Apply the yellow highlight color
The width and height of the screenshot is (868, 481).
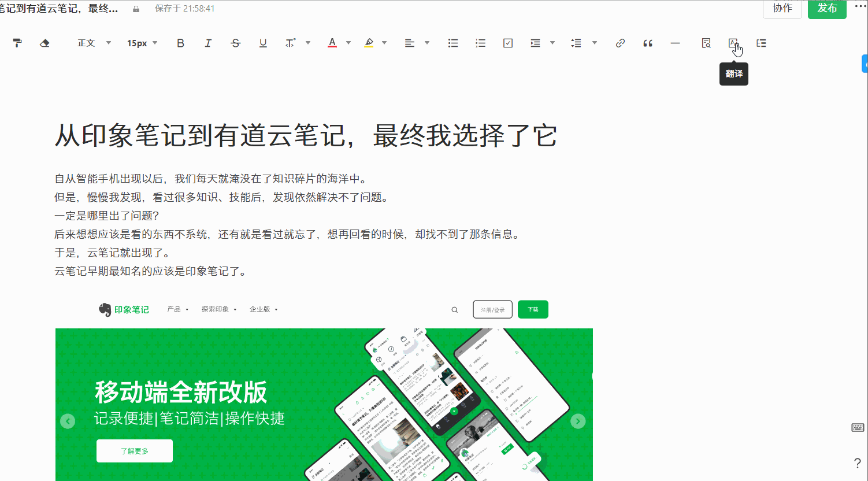(x=369, y=43)
